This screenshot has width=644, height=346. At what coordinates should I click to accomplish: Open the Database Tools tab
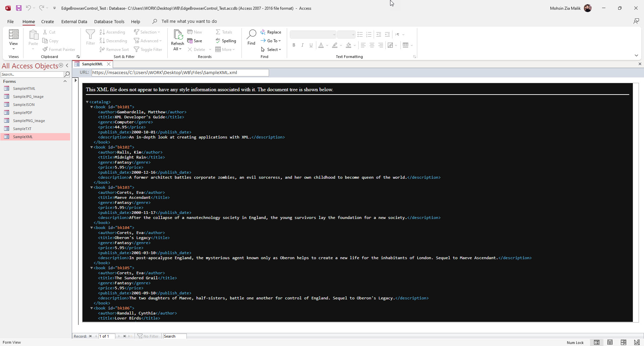pyautogui.click(x=109, y=21)
